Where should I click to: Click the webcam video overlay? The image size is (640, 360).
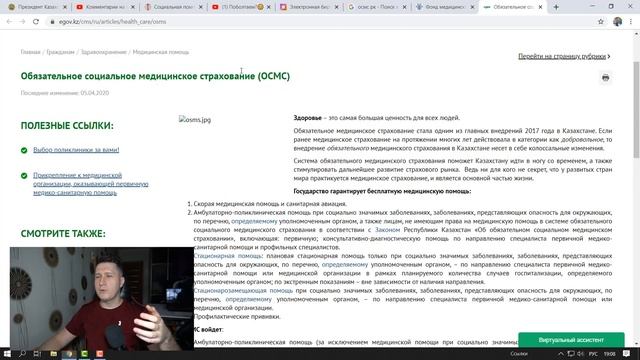click(x=102, y=298)
